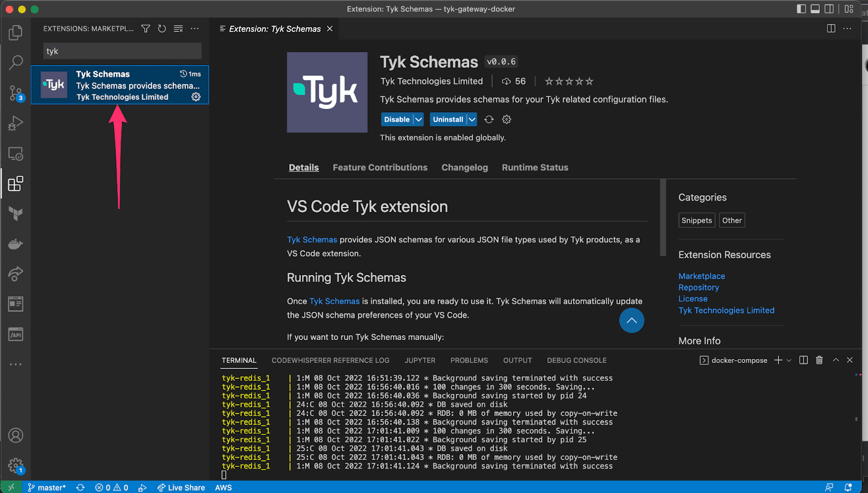The height and width of the screenshot is (493, 868).
Task: Toggle the extensions filter icon
Action: [x=145, y=29]
